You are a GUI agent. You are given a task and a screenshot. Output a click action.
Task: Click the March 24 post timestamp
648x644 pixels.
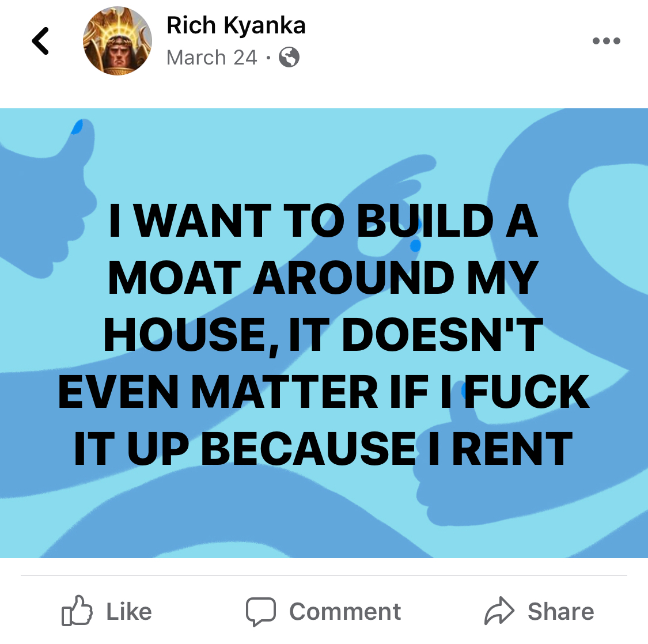click(211, 58)
